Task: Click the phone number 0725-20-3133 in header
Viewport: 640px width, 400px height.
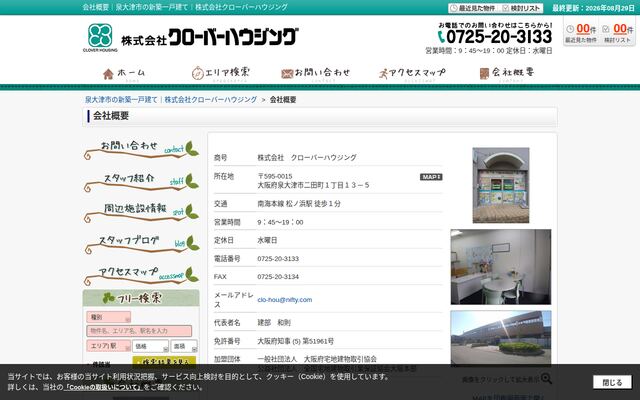Action: tap(495, 37)
